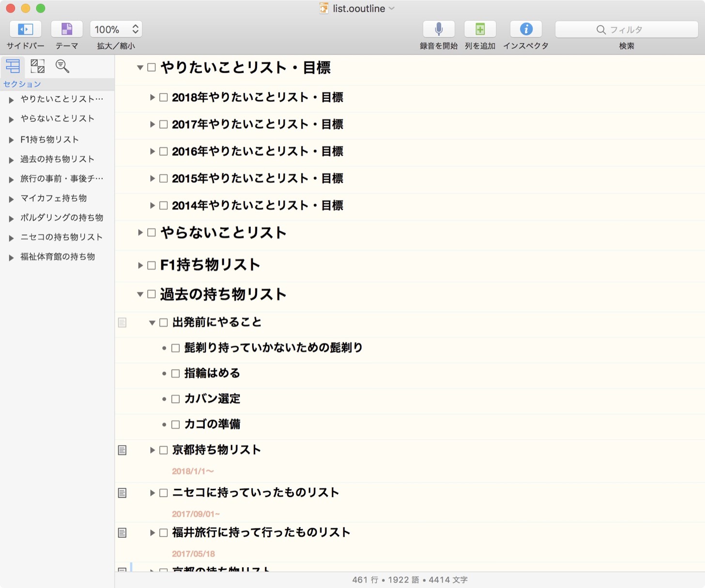Open the インスペクタ inspector panel
Screen dimensions: 705x588
click(526, 30)
